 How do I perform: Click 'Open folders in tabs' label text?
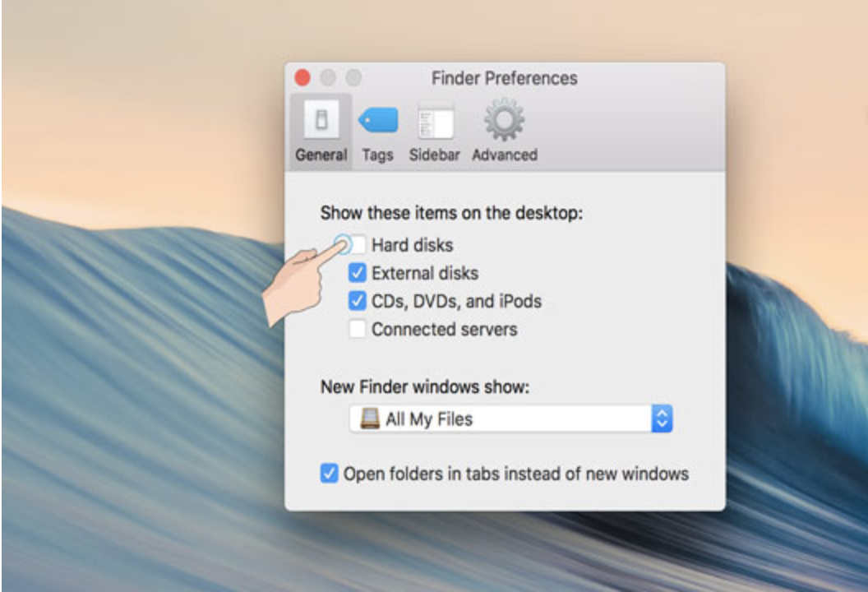tap(516, 474)
